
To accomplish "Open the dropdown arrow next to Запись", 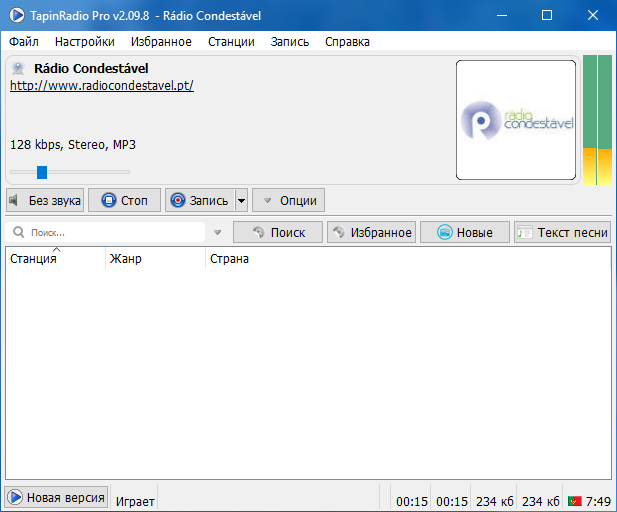I will click(241, 200).
